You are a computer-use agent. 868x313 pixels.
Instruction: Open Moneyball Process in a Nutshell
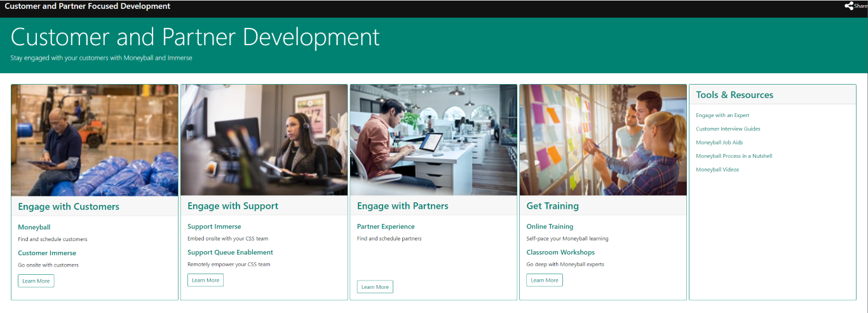(x=734, y=156)
